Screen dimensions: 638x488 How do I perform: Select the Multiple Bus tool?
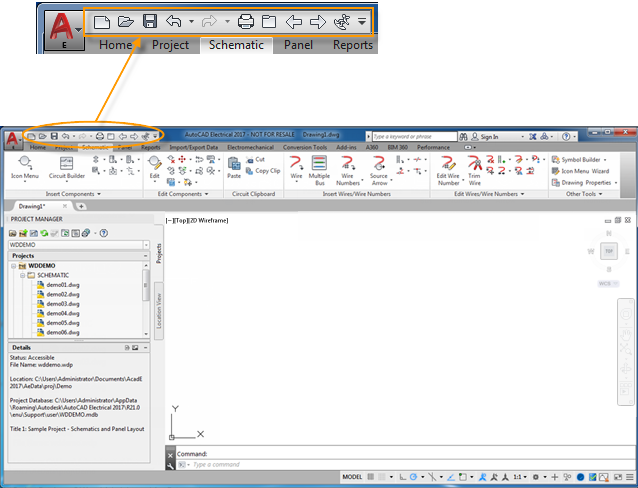[x=319, y=170]
